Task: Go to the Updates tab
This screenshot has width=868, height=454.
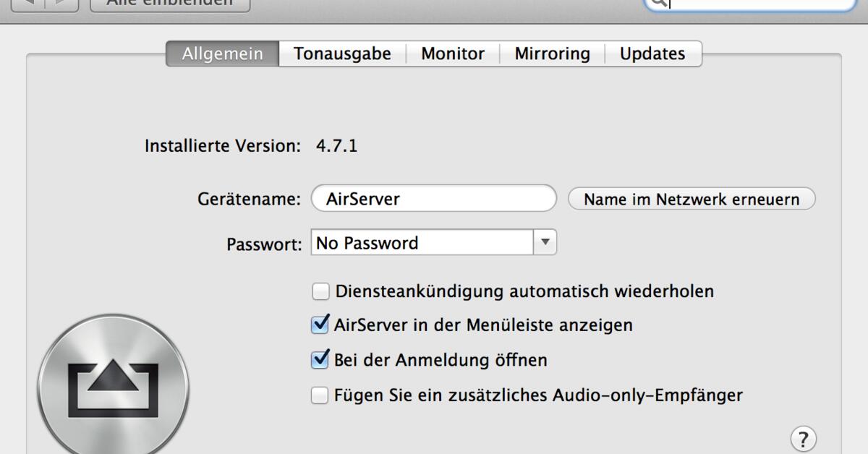Action: coord(652,54)
